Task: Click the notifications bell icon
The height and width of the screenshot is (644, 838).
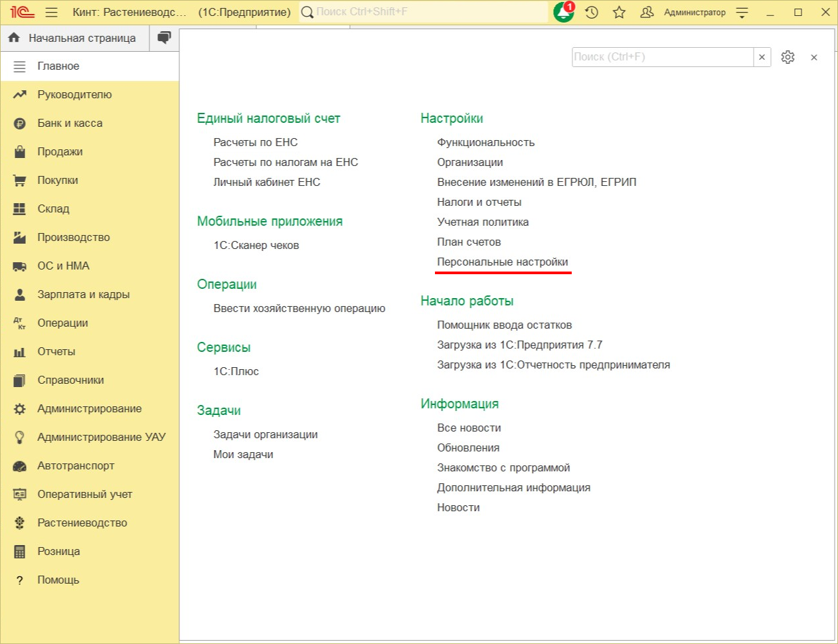Action: 563,13
